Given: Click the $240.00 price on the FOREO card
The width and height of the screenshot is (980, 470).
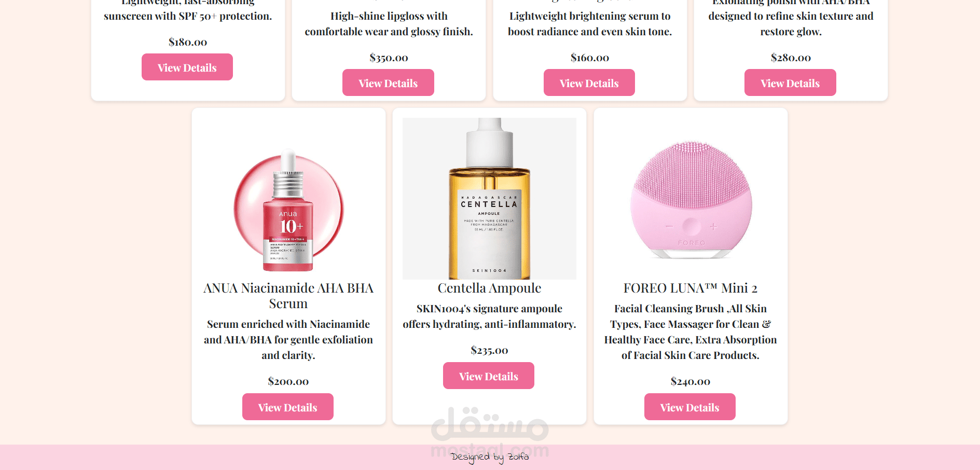Looking at the screenshot, I should (691, 381).
